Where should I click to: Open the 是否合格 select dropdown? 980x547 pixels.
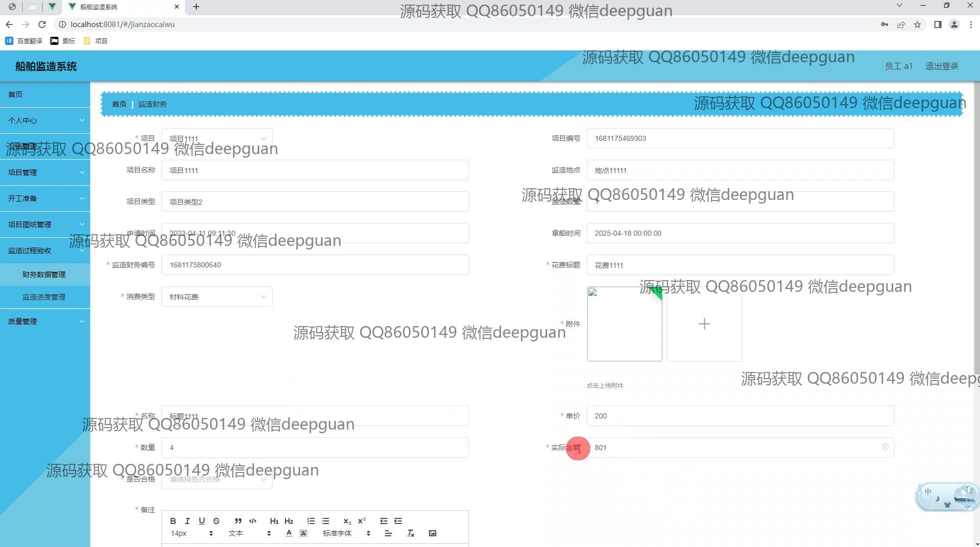tap(217, 479)
